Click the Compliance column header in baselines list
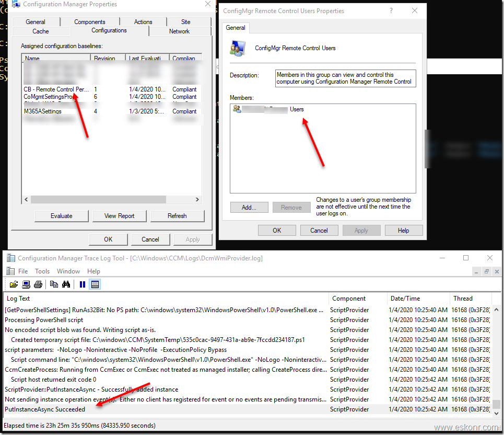This screenshot has height=435, width=504. [x=186, y=58]
